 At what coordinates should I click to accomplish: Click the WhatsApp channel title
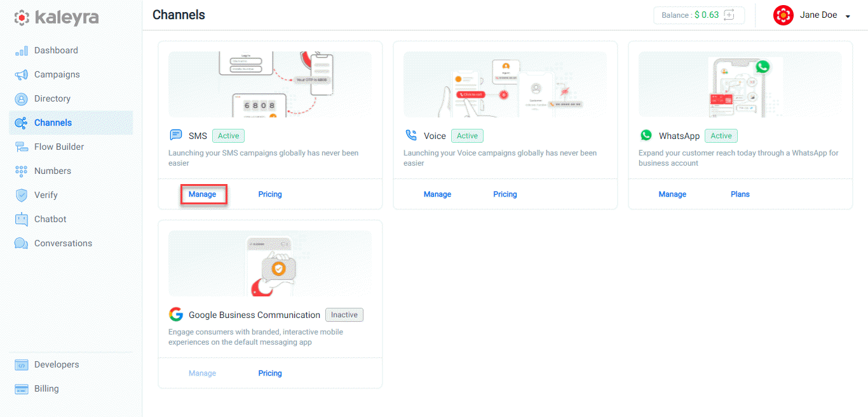coord(679,136)
